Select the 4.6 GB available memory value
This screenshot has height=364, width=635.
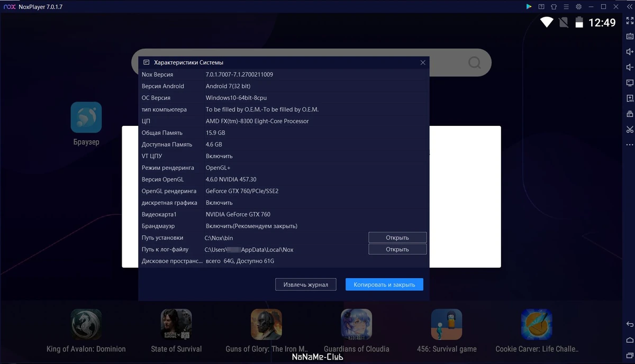tap(214, 144)
